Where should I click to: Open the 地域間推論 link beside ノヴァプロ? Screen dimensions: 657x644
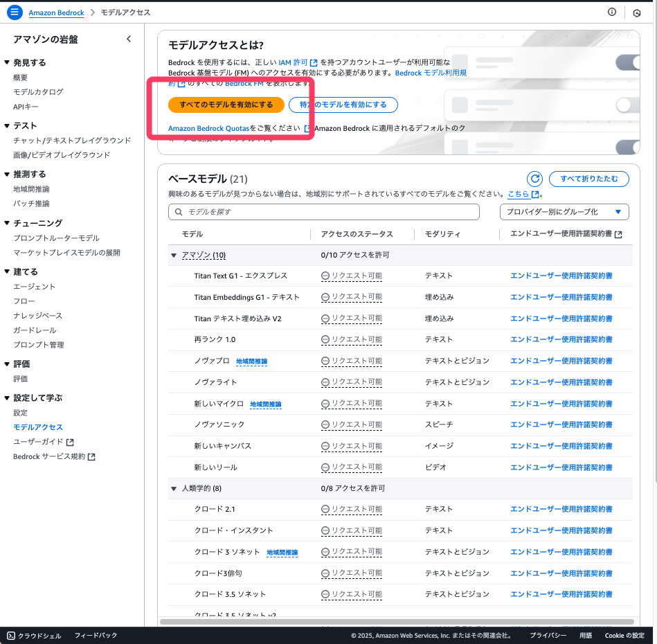pos(251,361)
